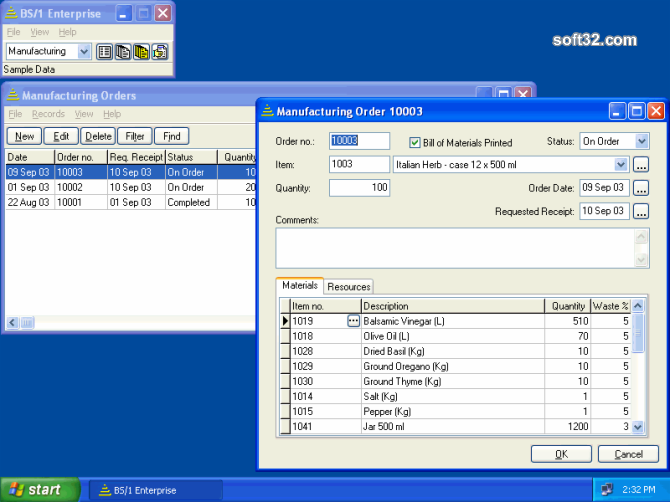This screenshot has width=670, height=502.
Task: Click the fourth toolbar icon in BS/1 Enterprise
Action: tap(160, 52)
